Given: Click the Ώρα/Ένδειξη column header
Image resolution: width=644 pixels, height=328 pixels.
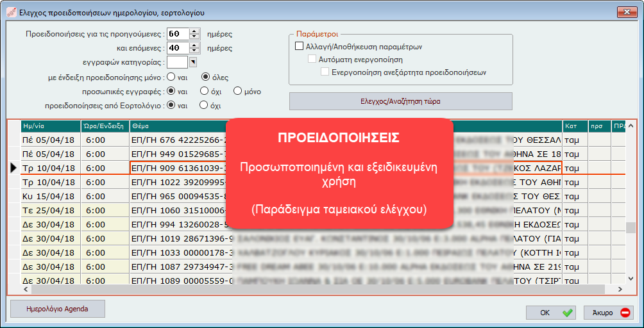Looking at the screenshot, I should pyautogui.click(x=105, y=126).
